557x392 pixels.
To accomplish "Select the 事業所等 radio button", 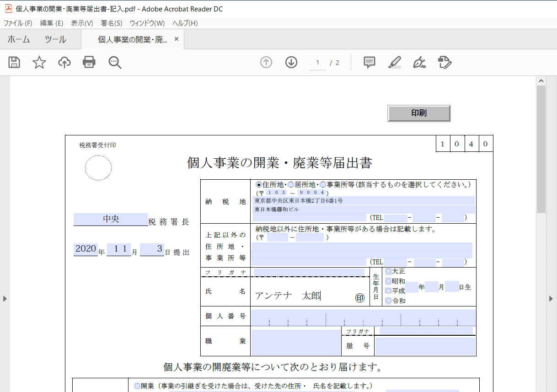I will click(323, 185).
